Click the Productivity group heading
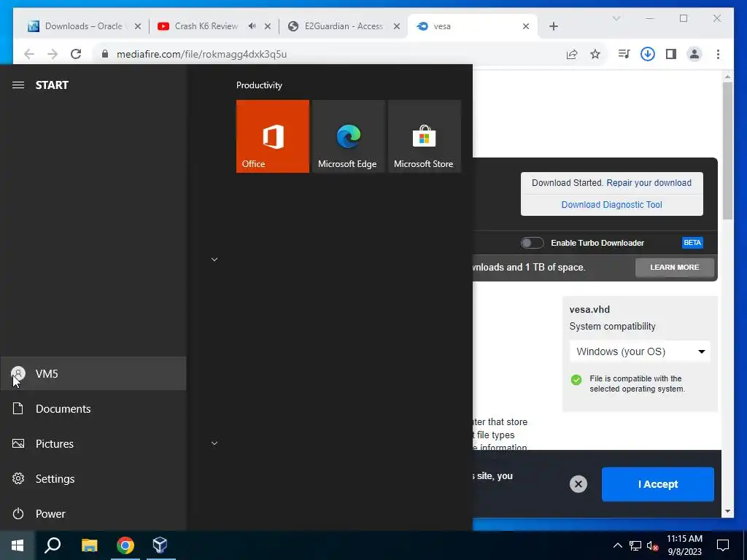This screenshot has height=560, width=747. click(259, 85)
